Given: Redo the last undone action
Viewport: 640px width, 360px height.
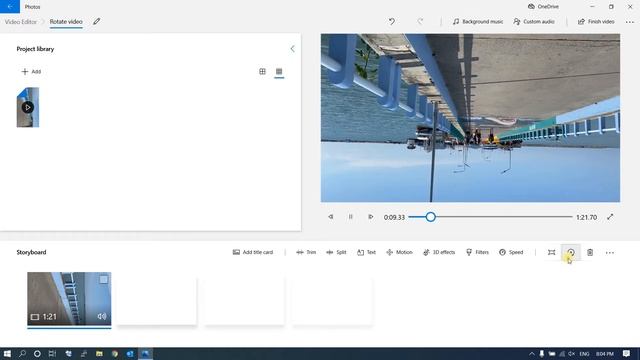Looking at the screenshot, I should click(x=420, y=22).
